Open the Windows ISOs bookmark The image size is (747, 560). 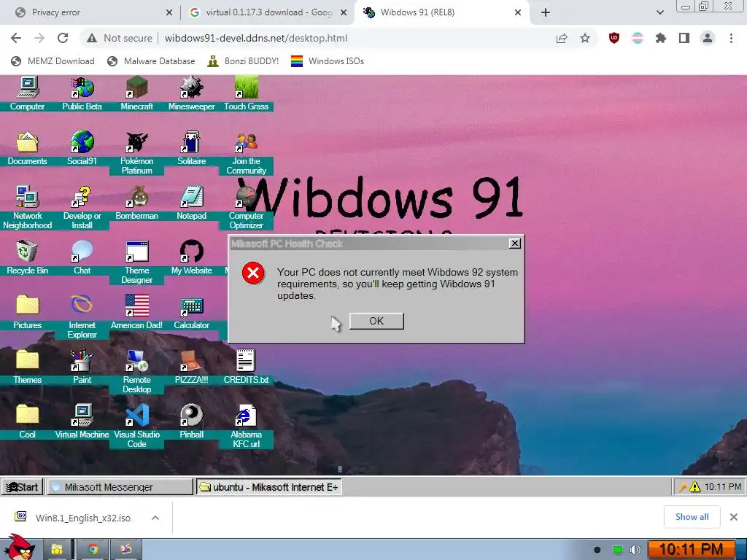pos(328,61)
